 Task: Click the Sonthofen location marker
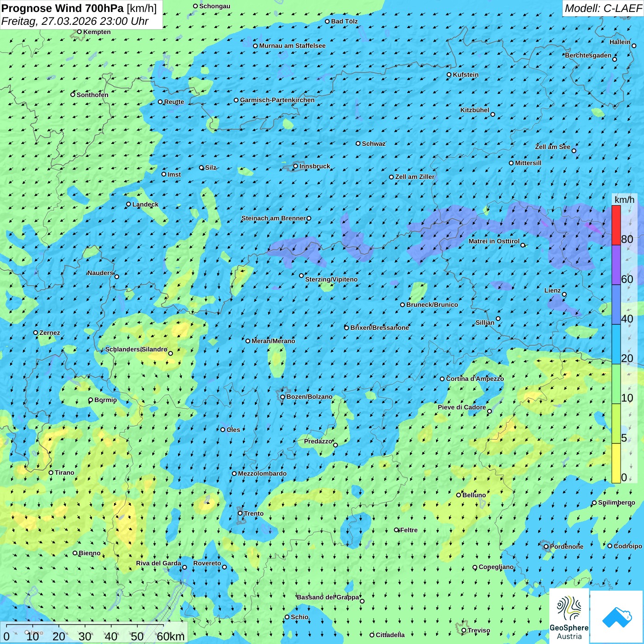73,95
